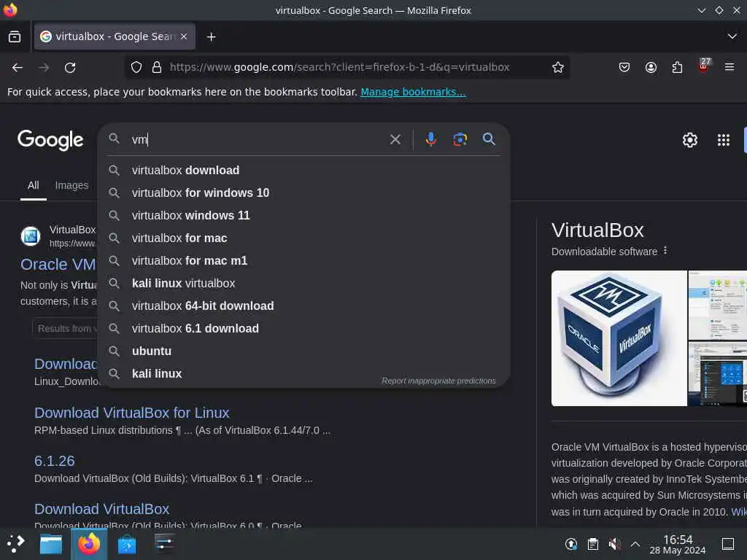This screenshot has width=747, height=560.
Task: Click into the Google search field
Action: [258, 139]
